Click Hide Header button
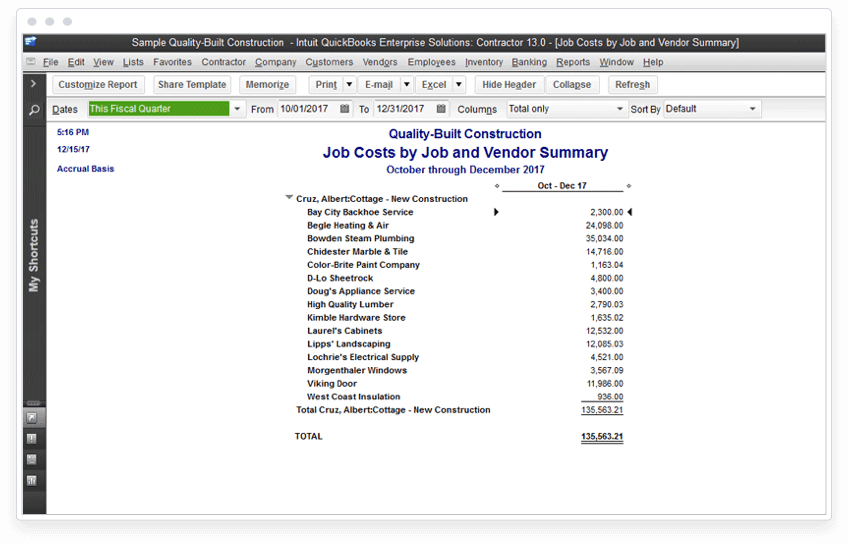This screenshot has height=544, width=848. click(509, 84)
